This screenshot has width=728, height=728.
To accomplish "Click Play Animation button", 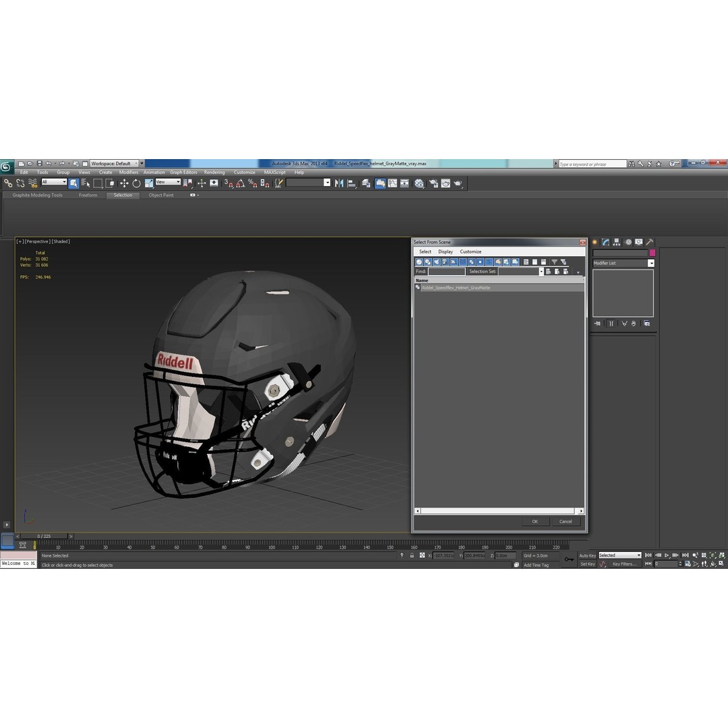I will 667,555.
